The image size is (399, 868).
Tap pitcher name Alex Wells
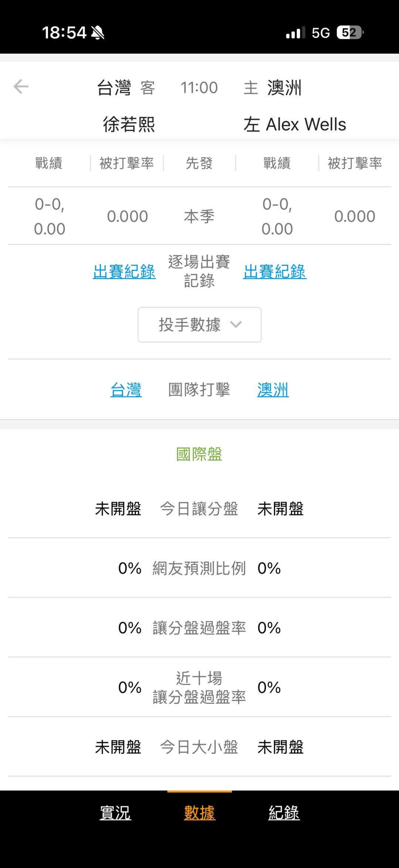306,124
